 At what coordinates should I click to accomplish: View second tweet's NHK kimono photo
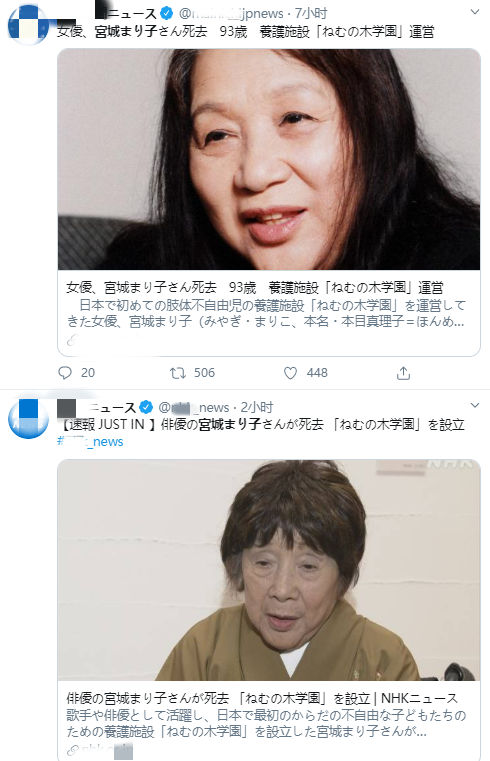click(269, 570)
